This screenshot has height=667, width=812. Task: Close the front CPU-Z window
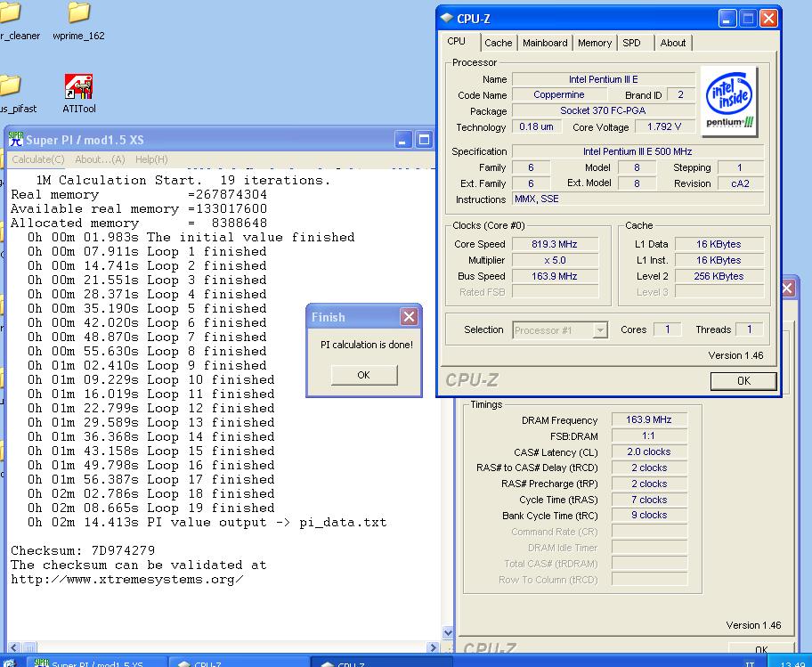768,19
